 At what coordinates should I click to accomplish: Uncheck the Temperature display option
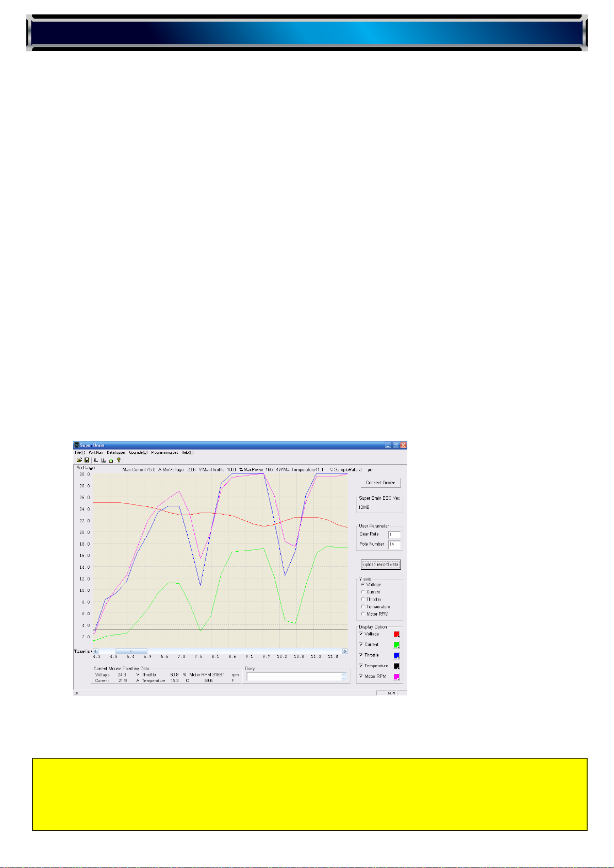361,666
